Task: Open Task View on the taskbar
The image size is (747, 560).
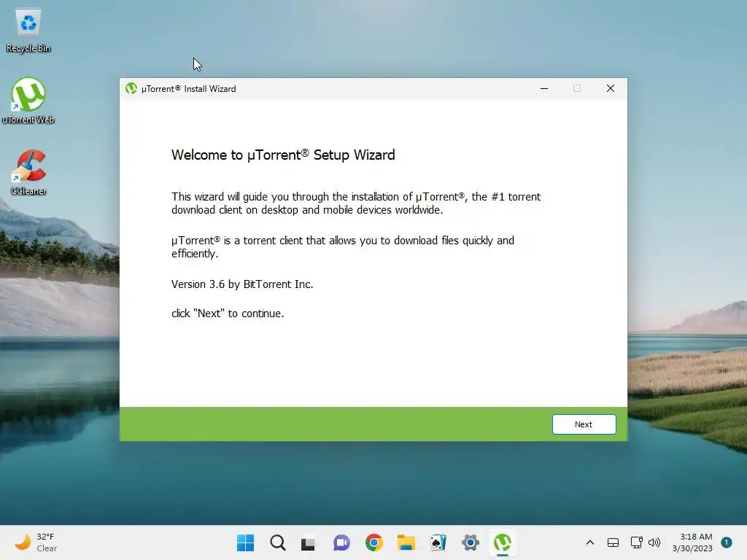Action: tap(309, 543)
